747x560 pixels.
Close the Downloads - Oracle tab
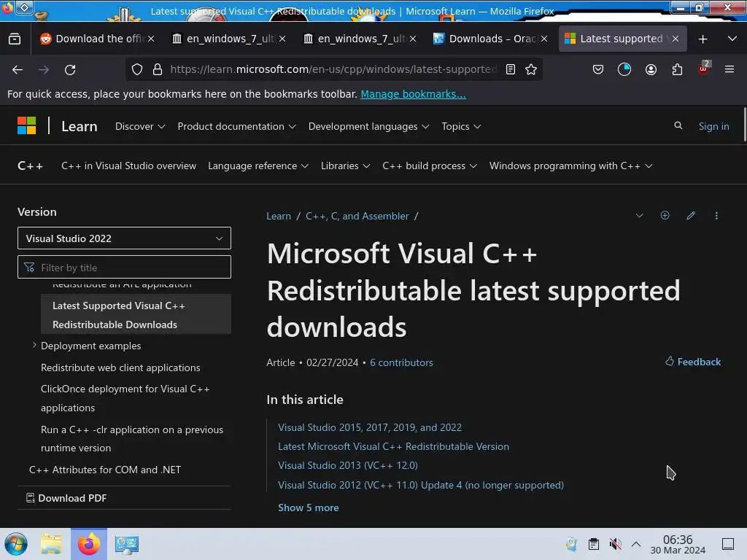(x=544, y=39)
